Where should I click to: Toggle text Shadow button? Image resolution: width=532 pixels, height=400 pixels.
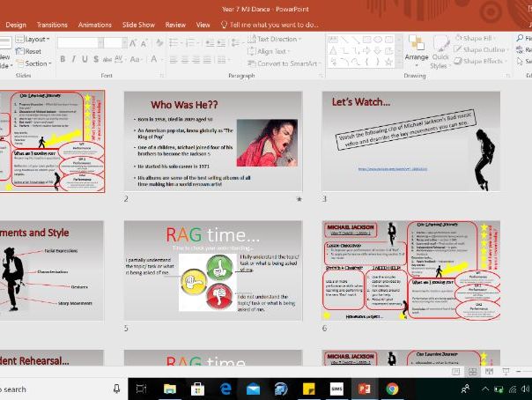tap(96, 59)
